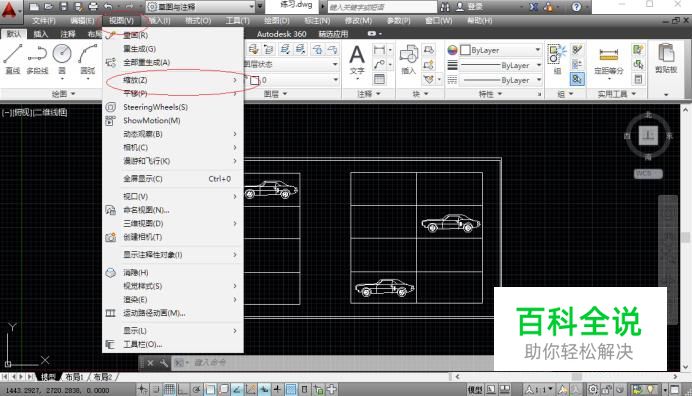Click the Measure distance (定距等分) ruler icon
Screen dimensions: 692x396
click(609, 55)
